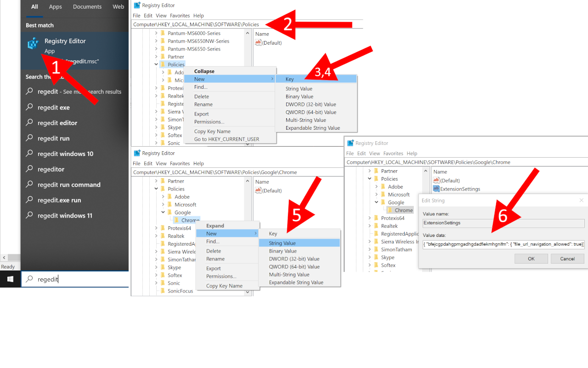
Task: Click OK in the Edit String dialog
Action: pyautogui.click(x=531, y=259)
